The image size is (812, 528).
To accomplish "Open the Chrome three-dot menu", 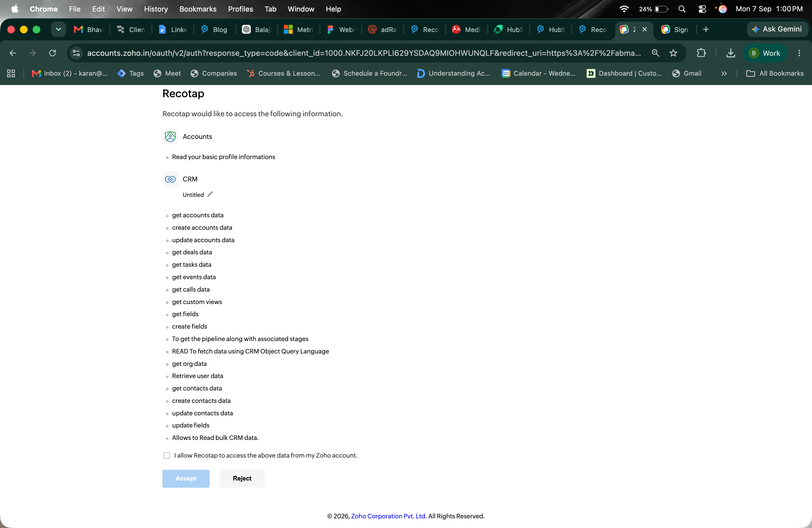I will coord(799,53).
